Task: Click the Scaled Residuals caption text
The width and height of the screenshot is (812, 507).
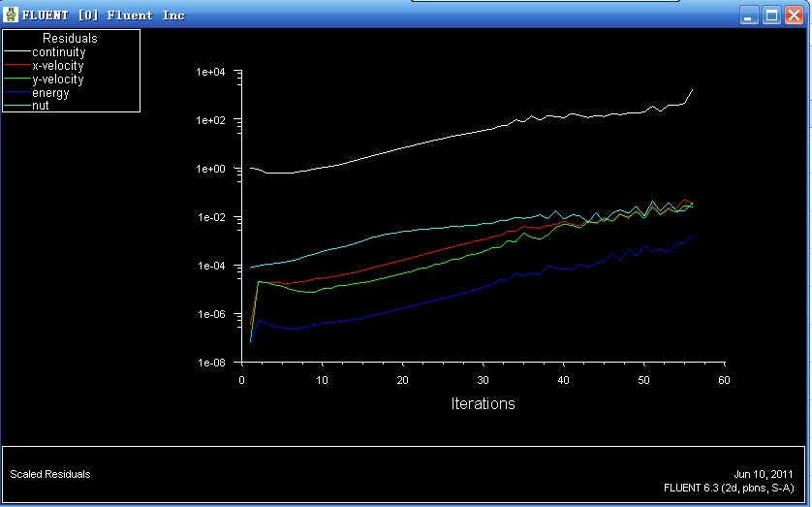Action: tap(50, 474)
